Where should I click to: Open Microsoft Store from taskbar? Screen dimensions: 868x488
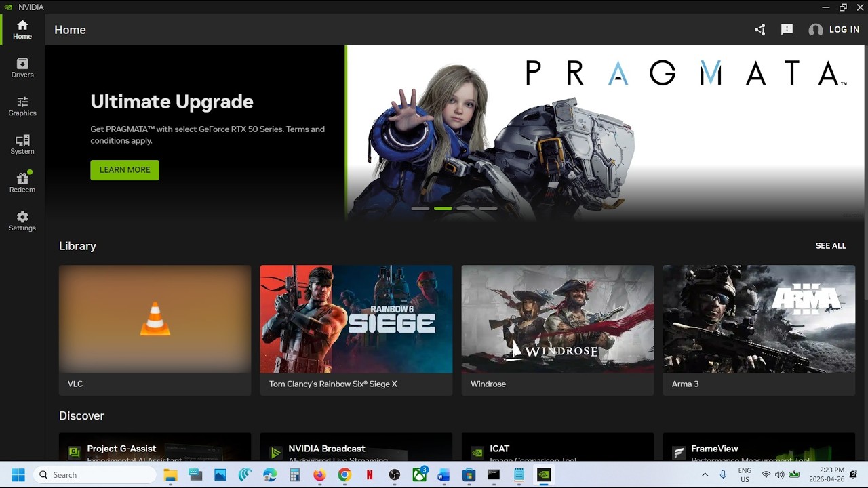click(469, 475)
